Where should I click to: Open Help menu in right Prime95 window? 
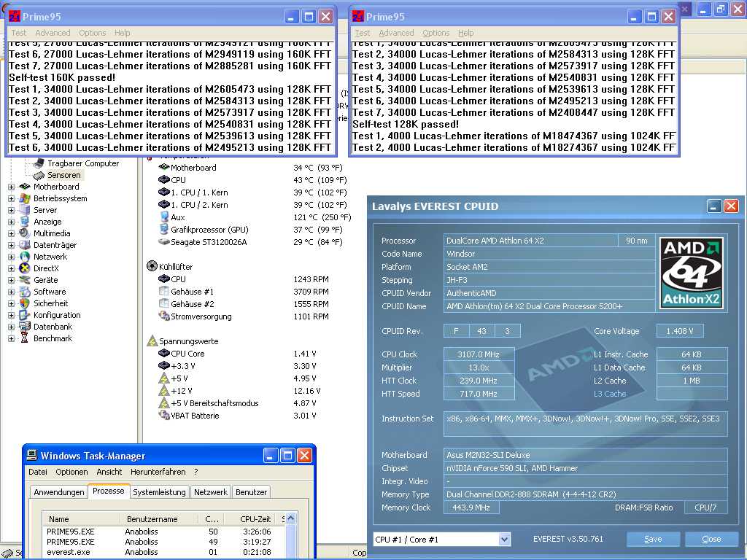[465, 33]
